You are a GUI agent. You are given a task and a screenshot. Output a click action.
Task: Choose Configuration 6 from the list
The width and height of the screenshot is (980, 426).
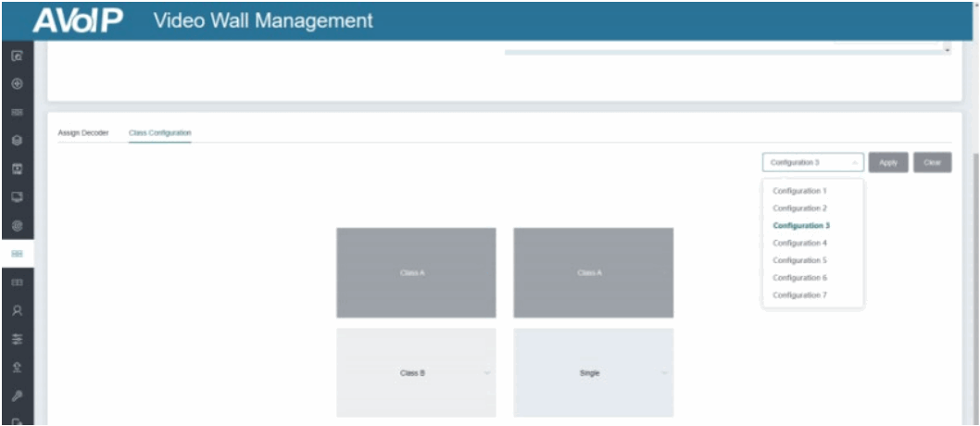(799, 277)
